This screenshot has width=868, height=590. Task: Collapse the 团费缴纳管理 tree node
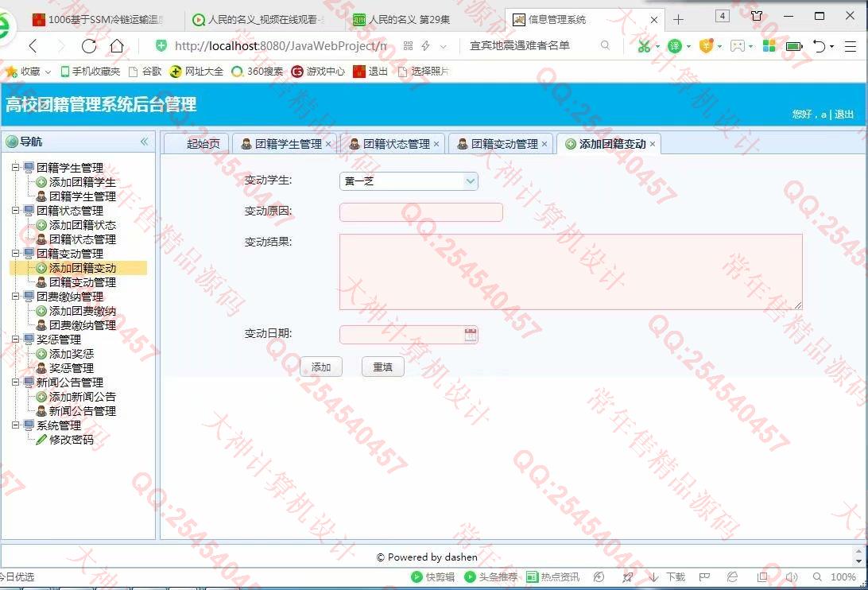[16, 296]
